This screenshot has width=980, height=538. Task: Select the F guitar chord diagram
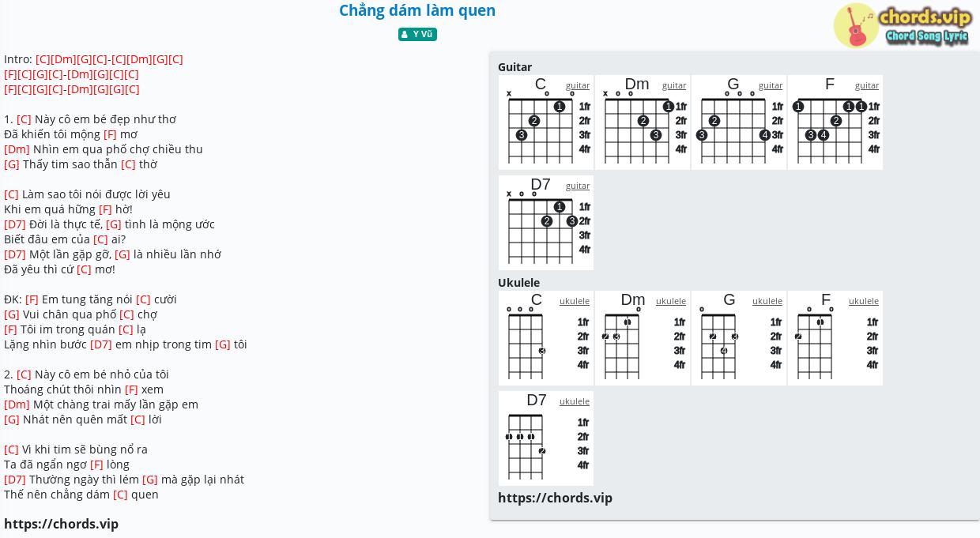coord(835,122)
